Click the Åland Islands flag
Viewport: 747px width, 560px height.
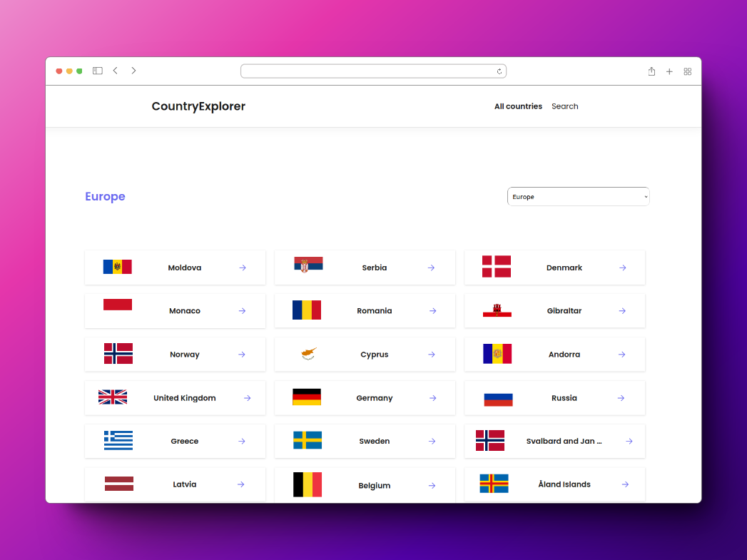click(494, 484)
